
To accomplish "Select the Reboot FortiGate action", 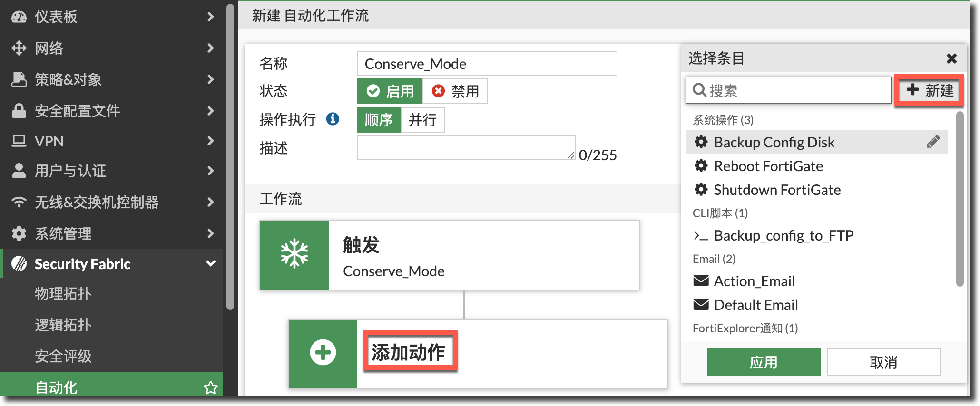I will tap(768, 166).
